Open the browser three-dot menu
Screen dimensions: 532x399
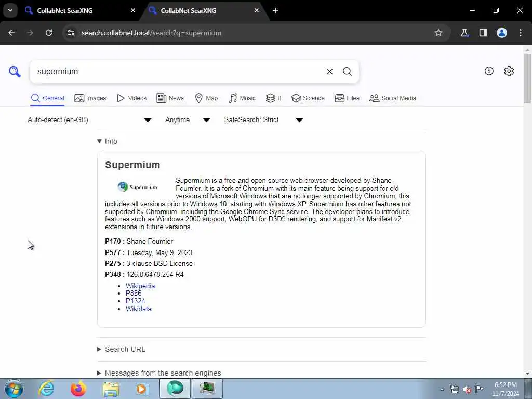pos(521,33)
